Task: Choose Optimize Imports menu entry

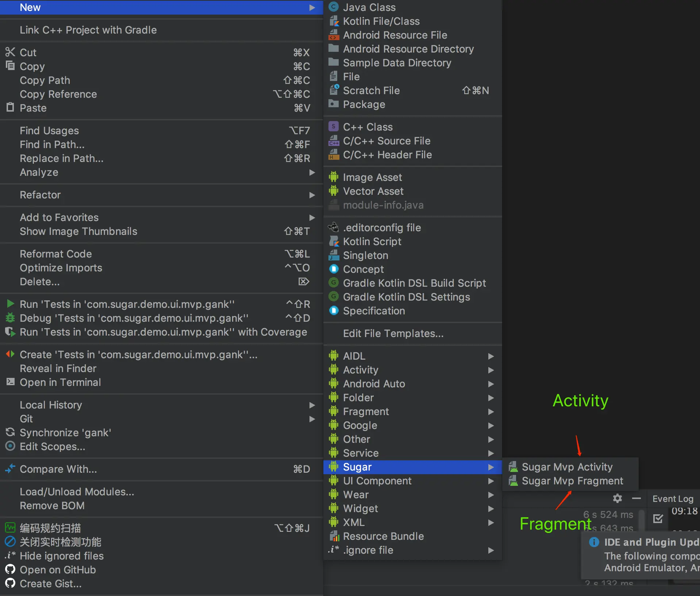Action: tap(161, 268)
